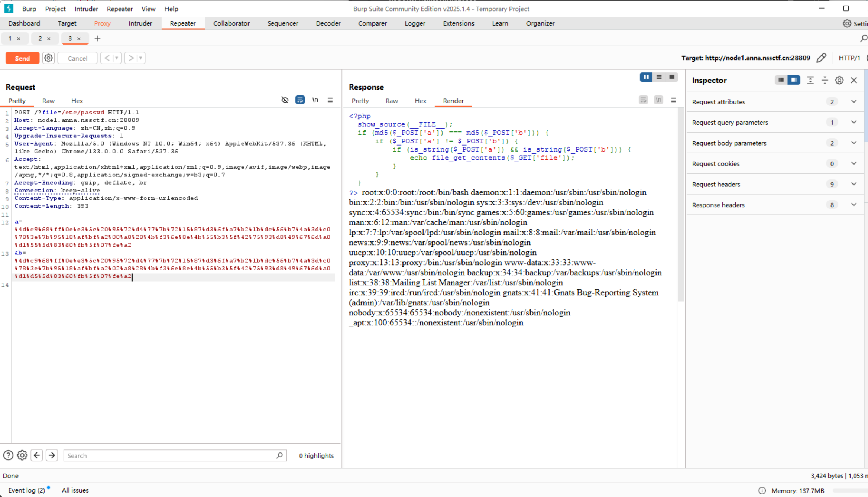Open the Event log link
This screenshot has width=868, height=497.
[x=26, y=490]
